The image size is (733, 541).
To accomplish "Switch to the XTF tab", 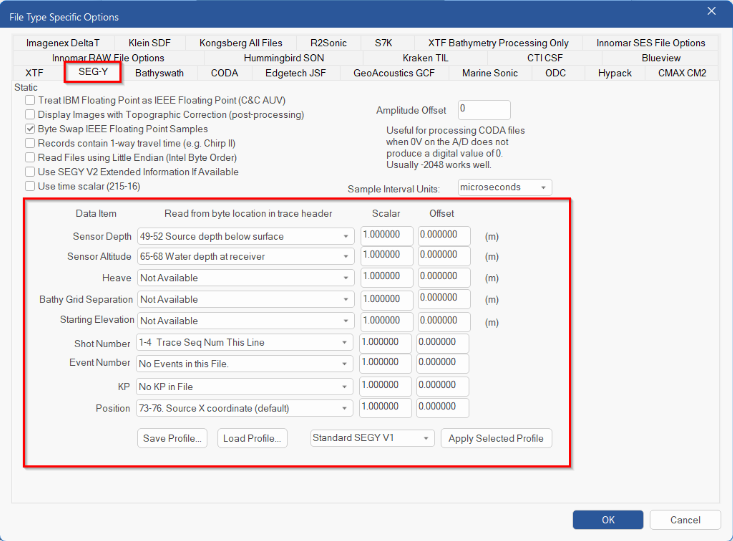I will click(x=34, y=73).
